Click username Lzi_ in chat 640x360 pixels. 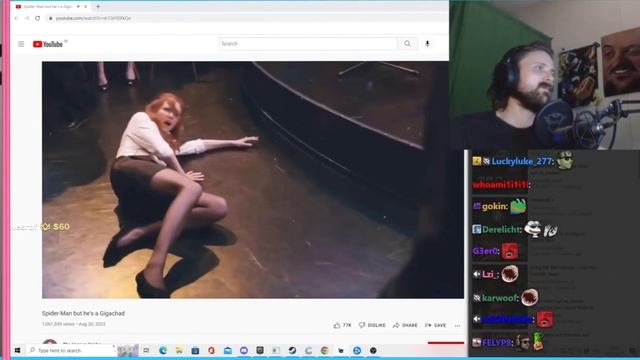pos(490,274)
